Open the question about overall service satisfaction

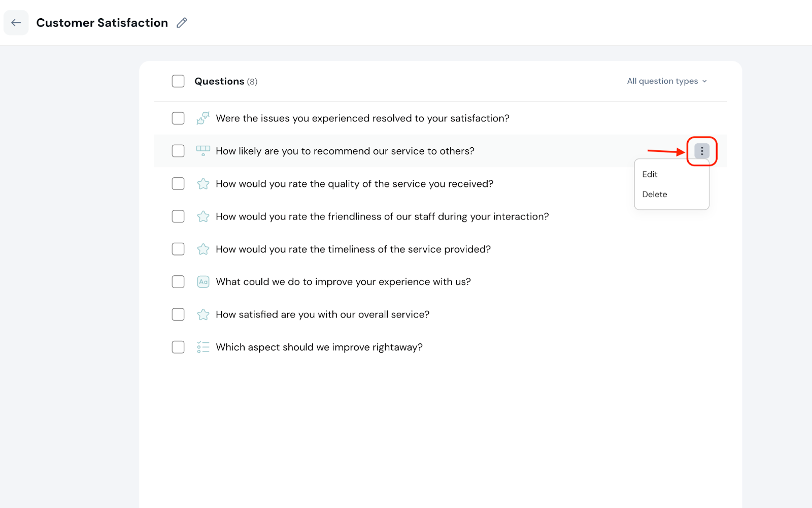(x=322, y=314)
